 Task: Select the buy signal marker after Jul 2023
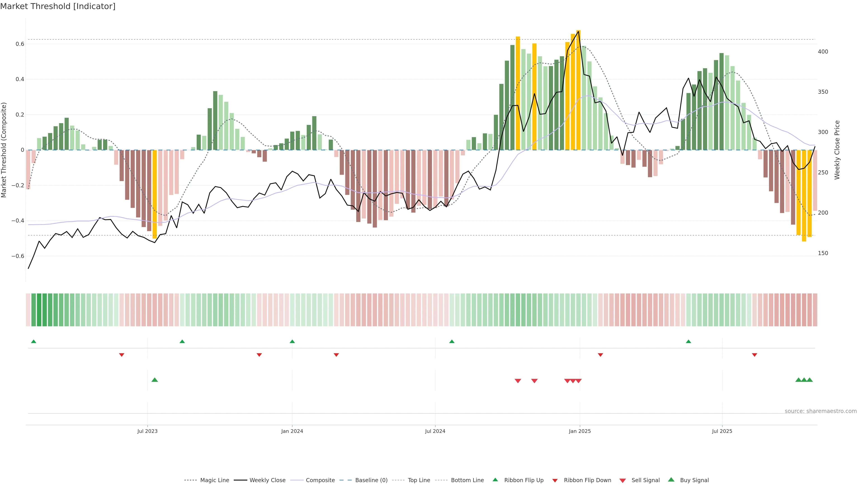coord(155,380)
